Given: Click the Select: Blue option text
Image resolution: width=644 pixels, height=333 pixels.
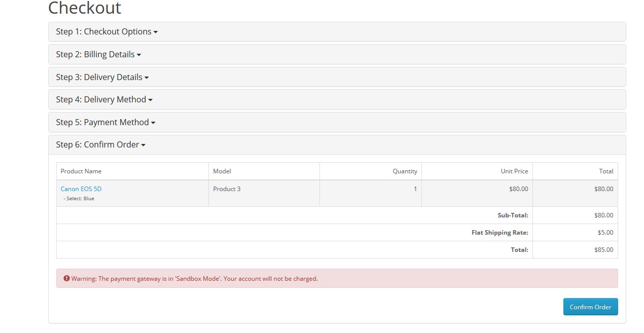Looking at the screenshot, I should 80,199.
